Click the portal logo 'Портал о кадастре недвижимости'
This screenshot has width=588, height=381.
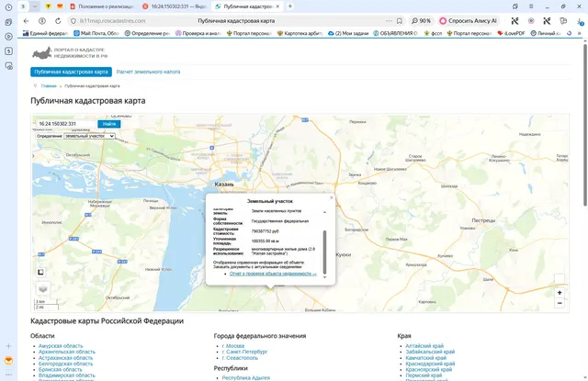coord(70,53)
